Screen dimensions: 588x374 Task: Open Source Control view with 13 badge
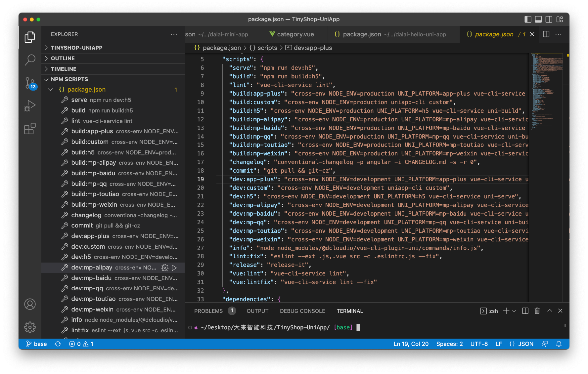tap(30, 83)
